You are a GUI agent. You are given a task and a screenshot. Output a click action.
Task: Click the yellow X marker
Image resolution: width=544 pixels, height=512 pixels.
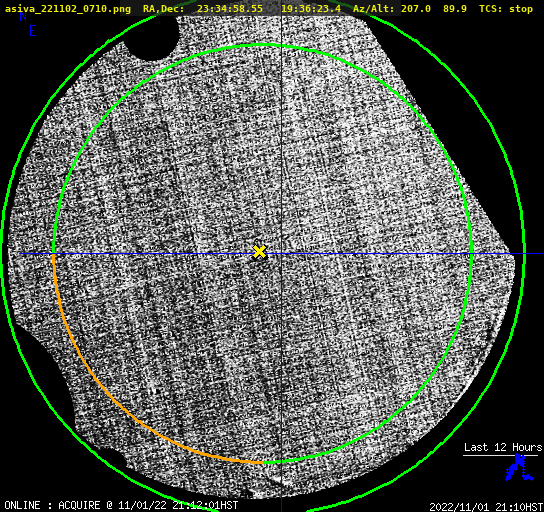(259, 252)
